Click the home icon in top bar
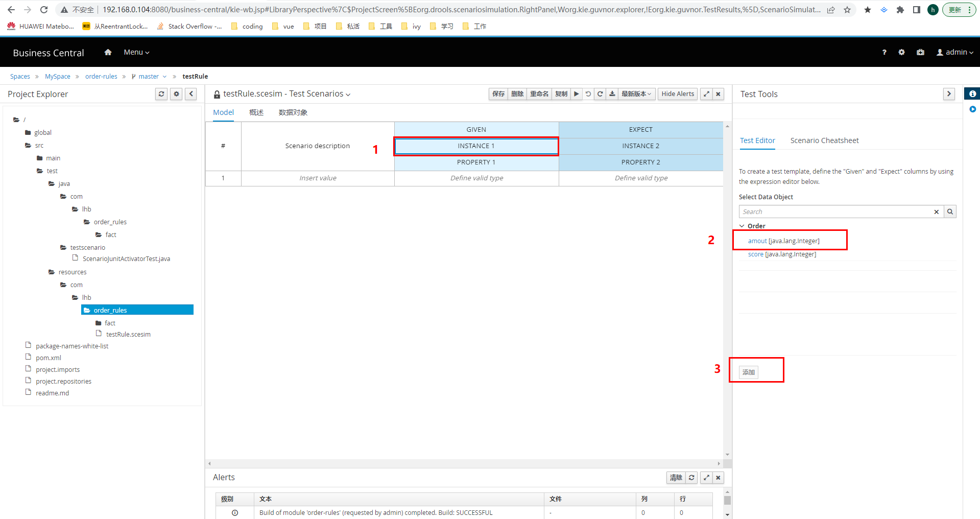980x519 pixels. [108, 52]
